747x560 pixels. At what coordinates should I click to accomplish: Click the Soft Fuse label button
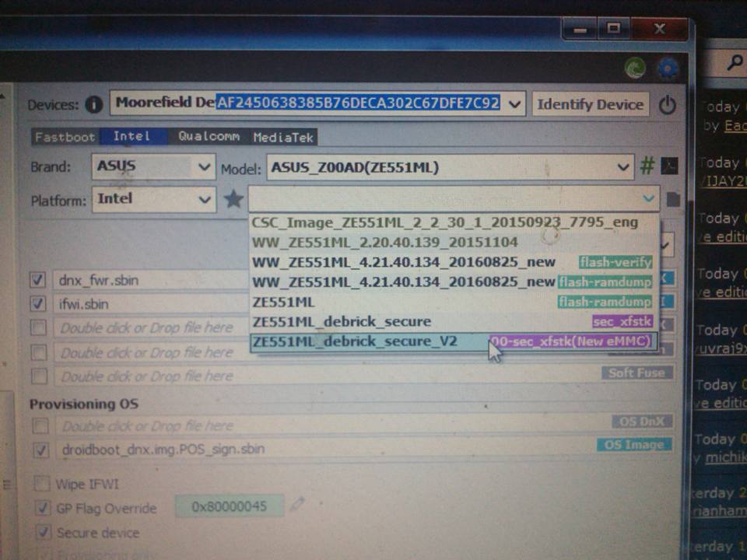637,373
